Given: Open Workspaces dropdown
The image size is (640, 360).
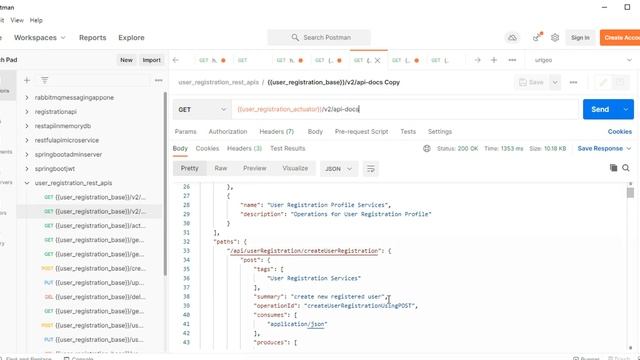Looking at the screenshot, I should tap(40, 38).
